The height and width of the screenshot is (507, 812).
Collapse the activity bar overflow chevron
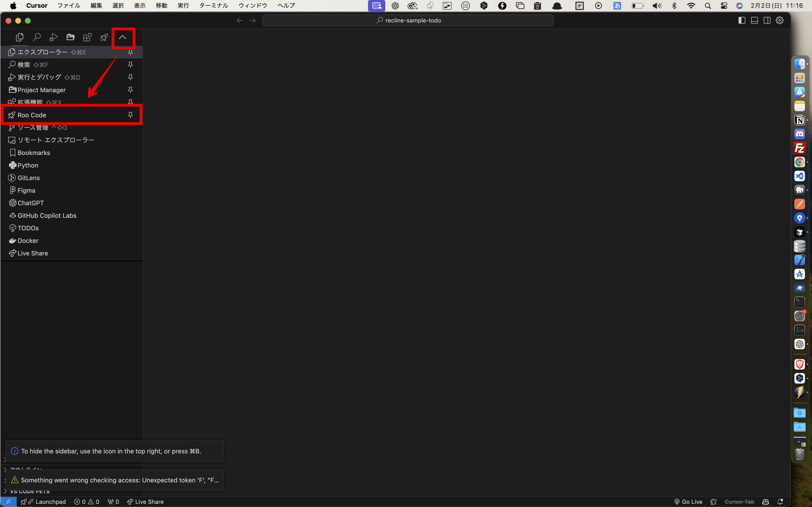[122, 37]
